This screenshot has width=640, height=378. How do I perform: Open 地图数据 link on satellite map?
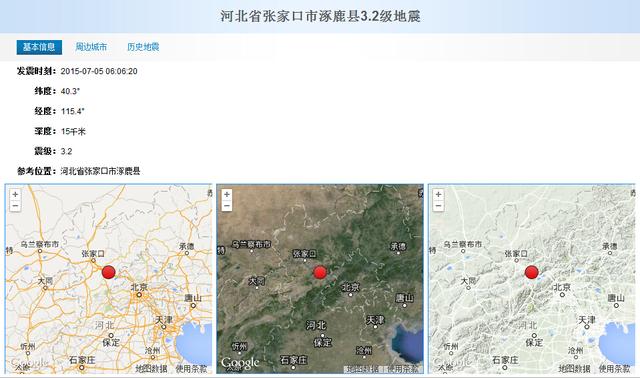tap(362, 369)
